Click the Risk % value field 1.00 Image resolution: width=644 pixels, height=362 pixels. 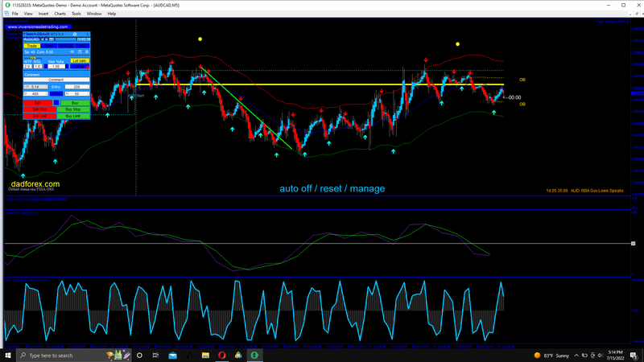tap(56, 67)
